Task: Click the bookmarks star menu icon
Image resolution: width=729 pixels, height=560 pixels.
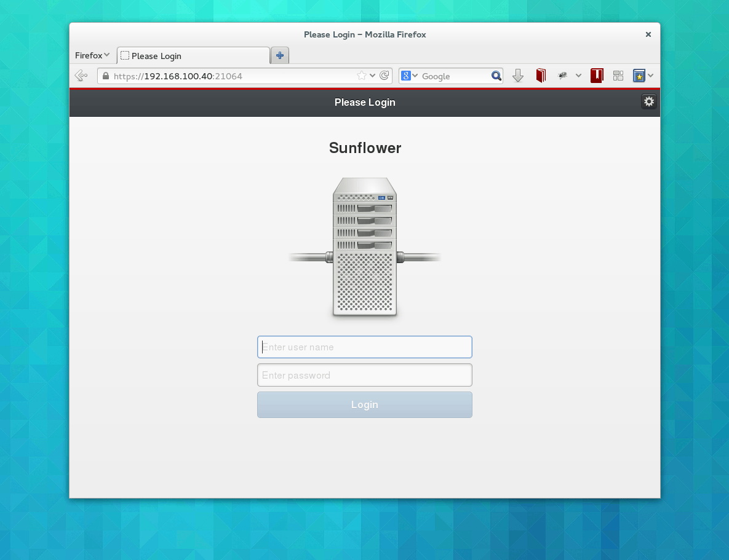Action: [639, 75]
